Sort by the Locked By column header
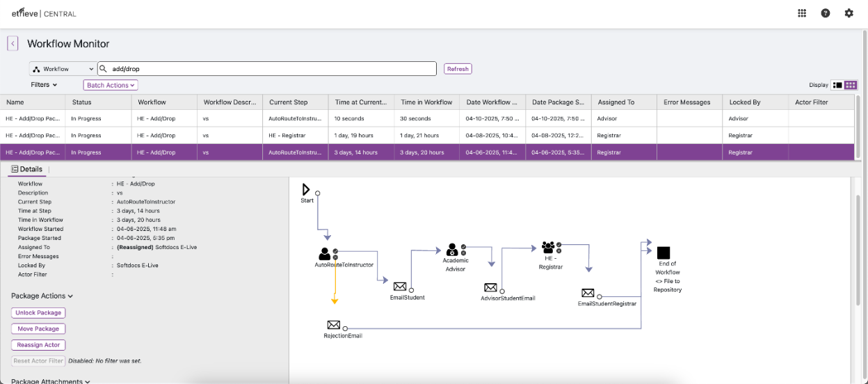868x384 pixels. pos(755,102)
